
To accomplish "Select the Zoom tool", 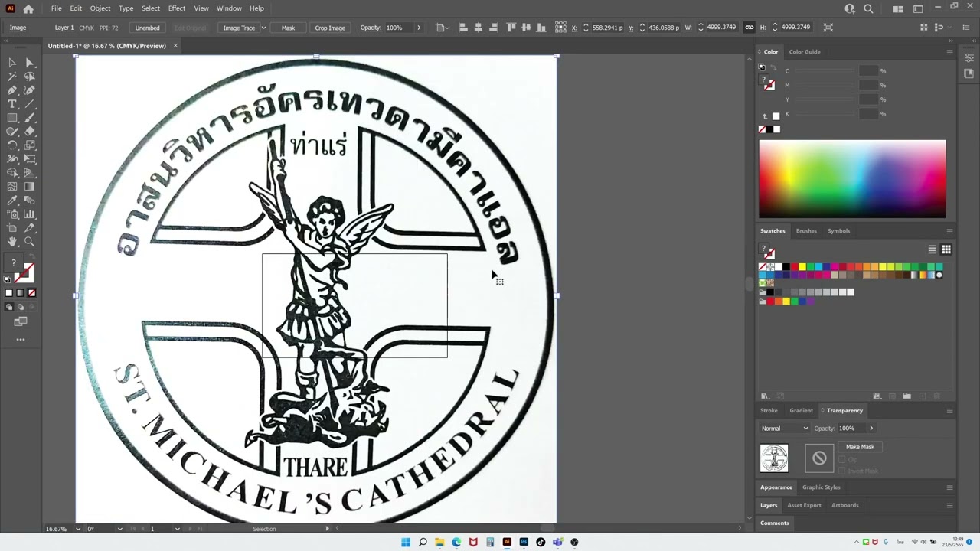I will click(x=29, y=242).
